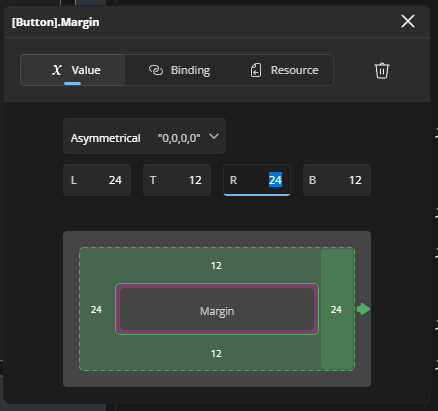Image resolution: width=438 pixels, height=411 pixels.
Task: Open the Resource tab
Action: click(x=285, y=70)
